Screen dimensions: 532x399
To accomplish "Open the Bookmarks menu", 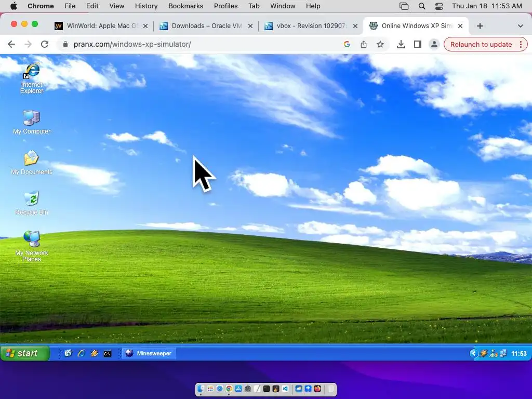I will [x=185, y=6].
